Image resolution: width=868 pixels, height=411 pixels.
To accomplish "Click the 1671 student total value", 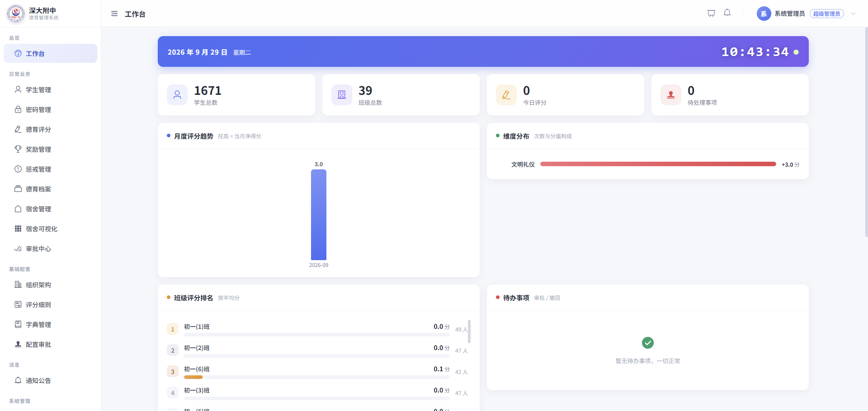I will point(208,91).
